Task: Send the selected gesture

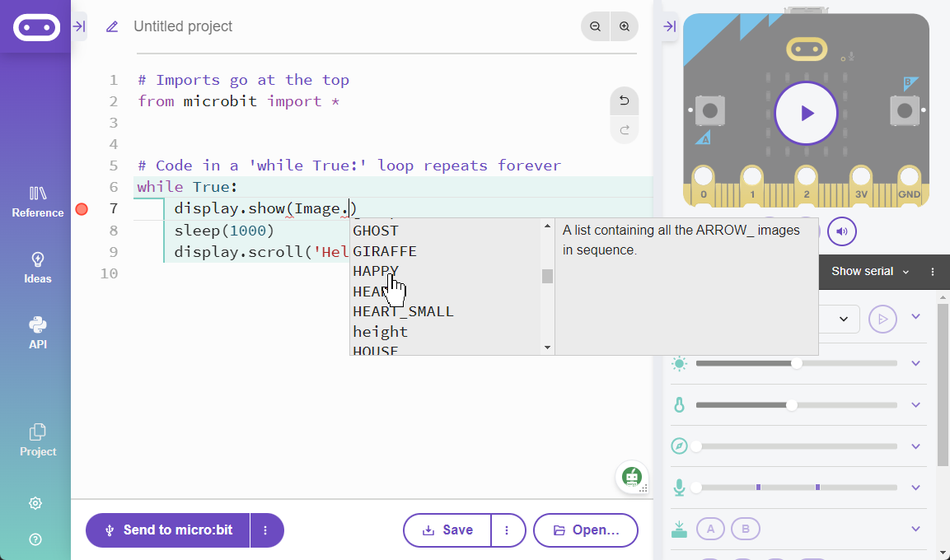Action: tap(882, 319)
